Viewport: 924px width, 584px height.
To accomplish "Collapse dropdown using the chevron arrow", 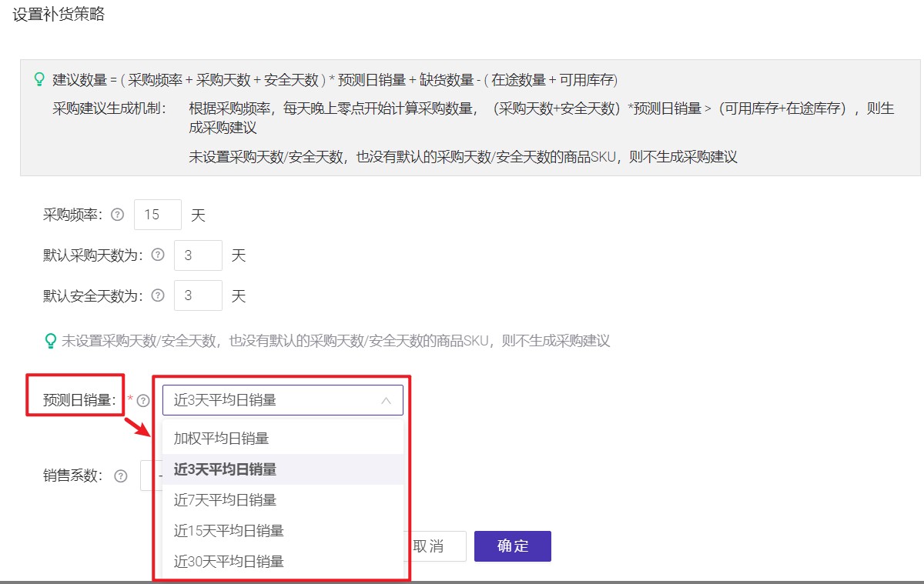I will (386, 400).
